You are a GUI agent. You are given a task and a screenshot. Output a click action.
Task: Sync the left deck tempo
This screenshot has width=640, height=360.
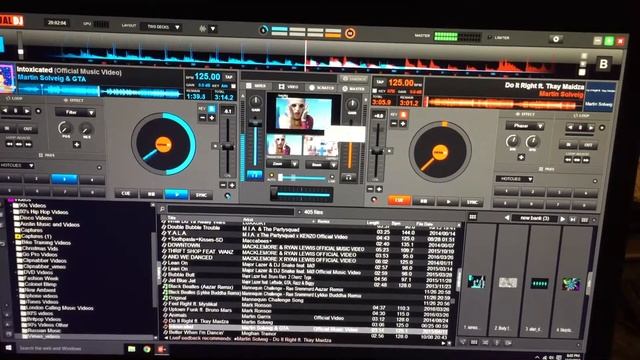pyautogui.click(x=201, y=196)
